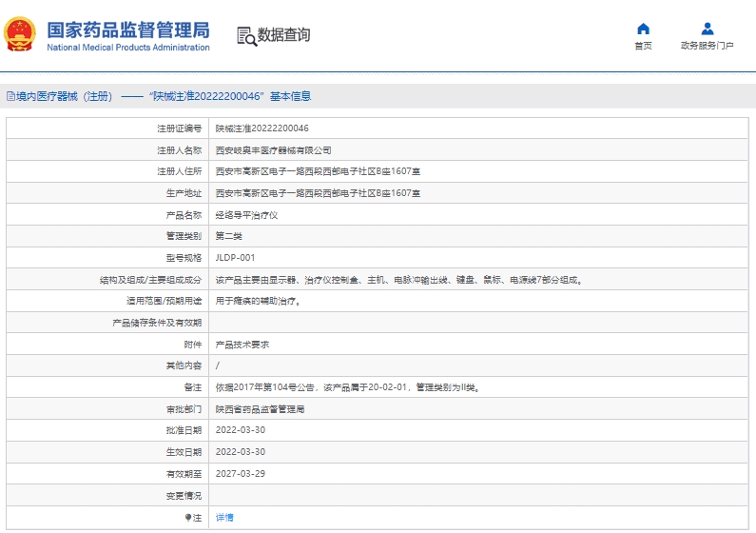Screen dimensions: 756x533
Task: Click the 产品技术要求 attachment entry
Action: tap(242, 345)
